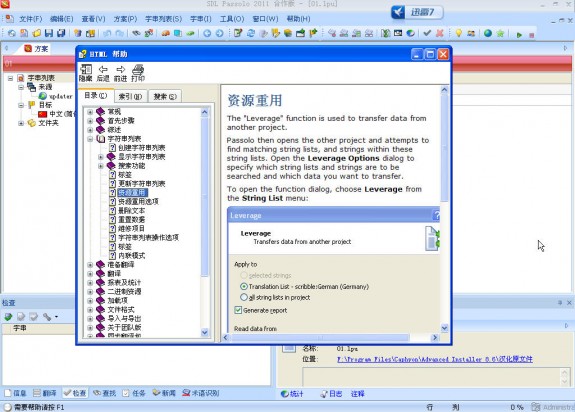Expand the 文件格式 help book
The image size is (575, 412).
pyautogui.click(x=90, y=309)
